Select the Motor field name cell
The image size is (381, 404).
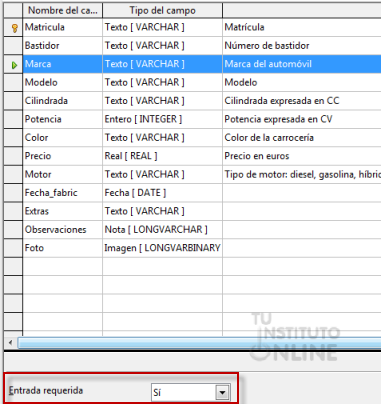click(63, 174)
